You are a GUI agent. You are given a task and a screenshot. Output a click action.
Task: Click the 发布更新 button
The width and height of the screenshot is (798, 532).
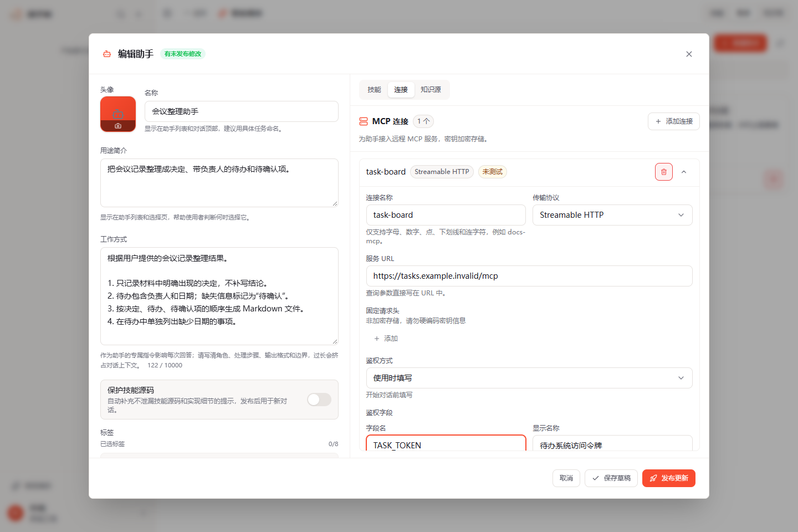pos(669,478)
